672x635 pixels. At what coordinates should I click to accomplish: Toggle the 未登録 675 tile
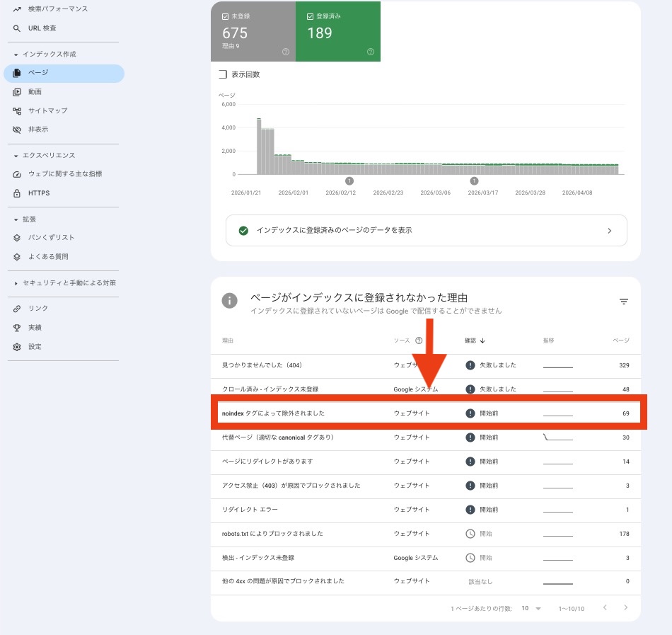[x=253, y=31]
